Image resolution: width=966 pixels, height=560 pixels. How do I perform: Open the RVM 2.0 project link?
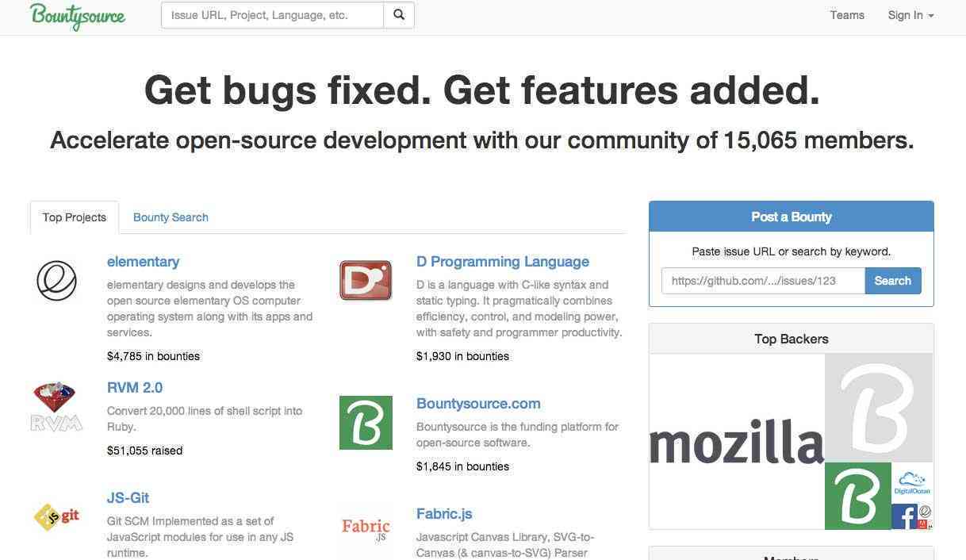pos(135,388)
